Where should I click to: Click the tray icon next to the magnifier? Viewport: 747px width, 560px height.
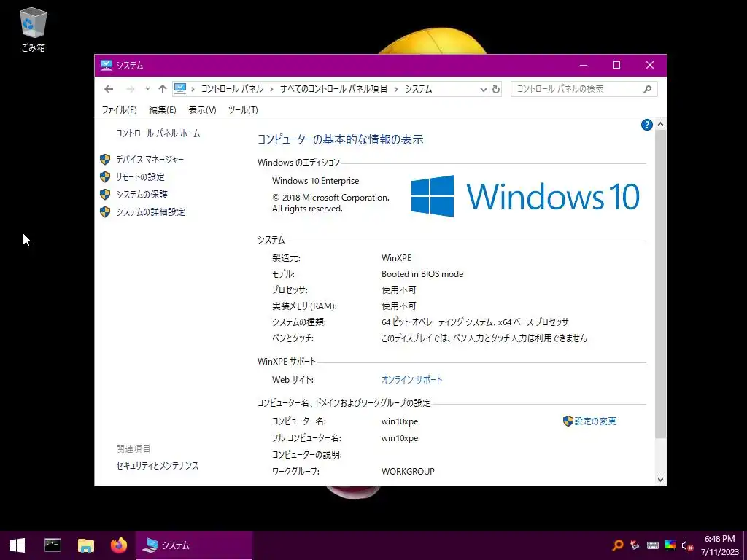[x=635, y=545]
